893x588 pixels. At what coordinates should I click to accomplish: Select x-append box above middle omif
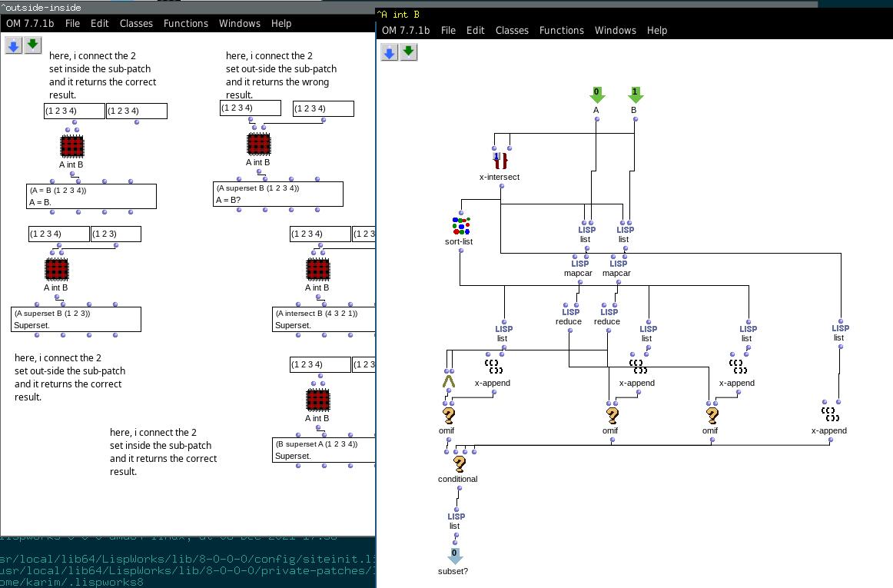637,367
